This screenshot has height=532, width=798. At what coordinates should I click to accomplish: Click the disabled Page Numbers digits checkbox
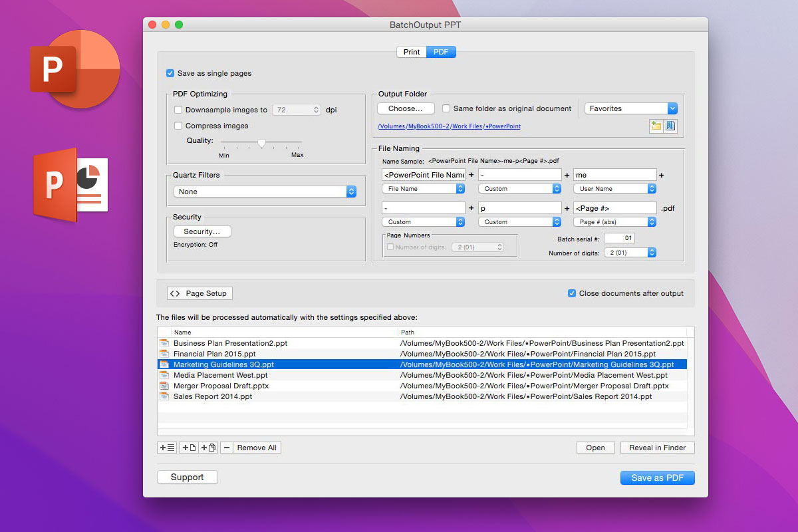390,247
